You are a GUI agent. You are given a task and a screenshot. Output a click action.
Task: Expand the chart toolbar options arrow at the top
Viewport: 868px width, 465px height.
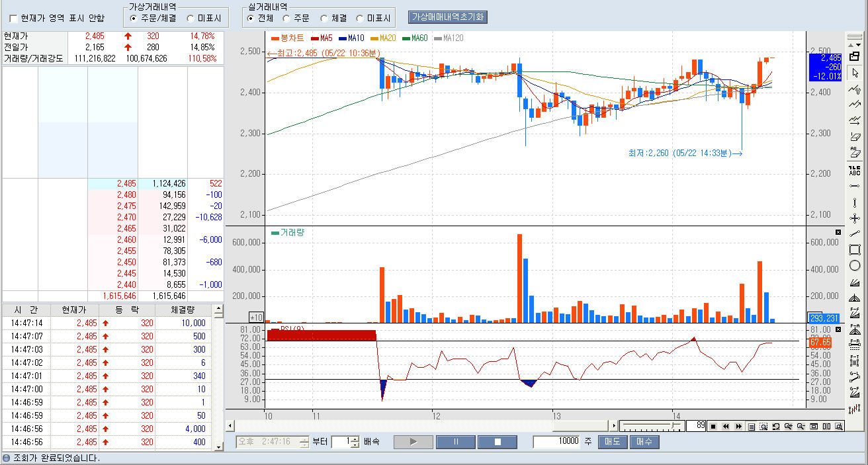coord(854,45)
